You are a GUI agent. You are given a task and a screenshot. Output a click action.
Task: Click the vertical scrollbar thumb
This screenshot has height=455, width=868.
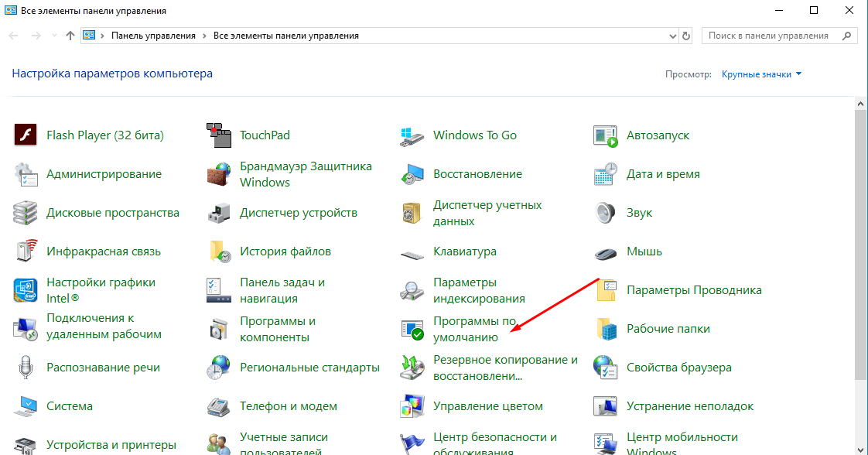click(860, 244)
